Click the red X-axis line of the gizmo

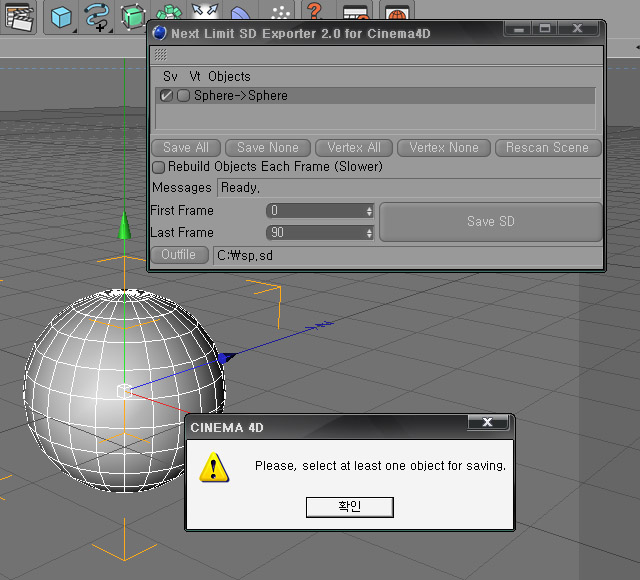pyautogui.click(x=159, y=402)
